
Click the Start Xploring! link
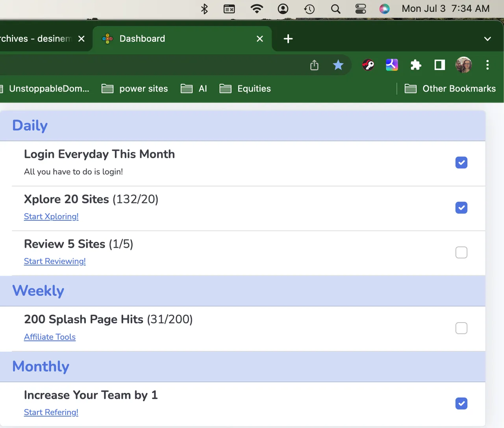tap(51, 216)
